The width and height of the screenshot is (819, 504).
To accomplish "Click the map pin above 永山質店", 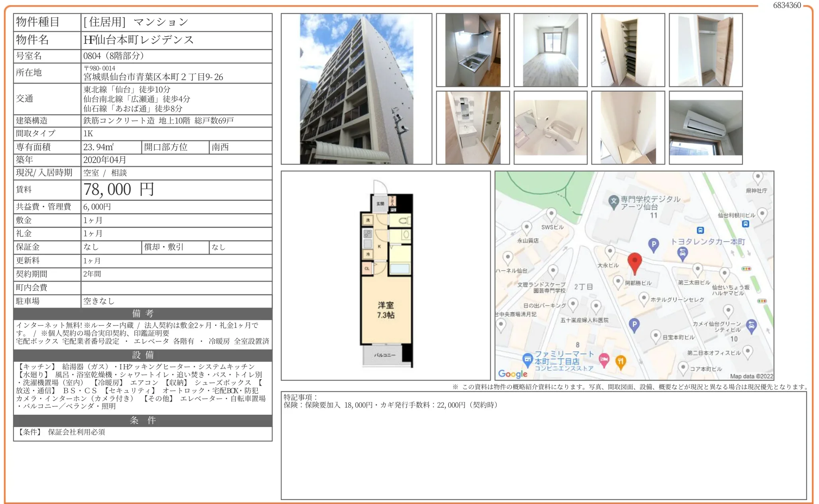I will click(x=527, y=228).
